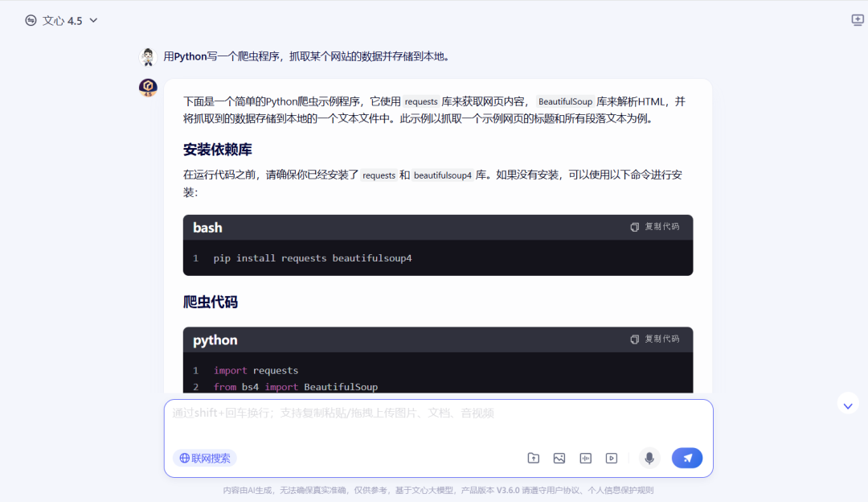868x502 pixels.
Task: Open the 个人信息保护规则 link
Action: [620, 491]
